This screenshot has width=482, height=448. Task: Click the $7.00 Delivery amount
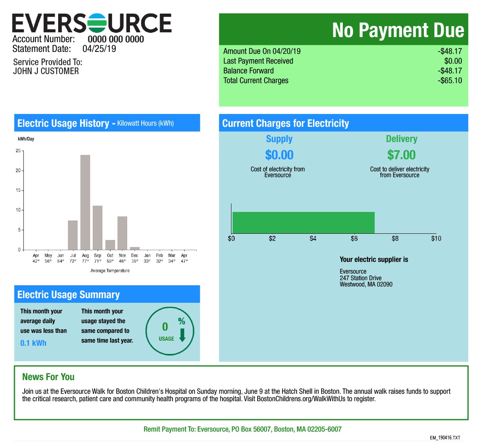point(401,155)
